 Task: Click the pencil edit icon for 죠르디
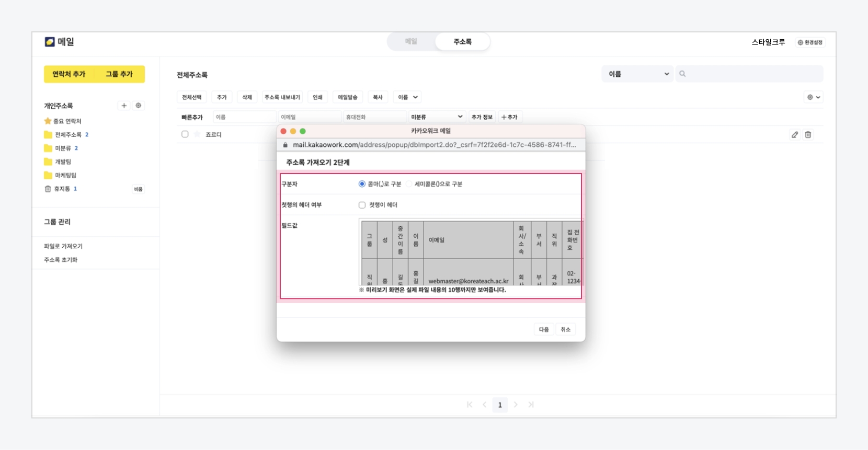coord(794,135)
